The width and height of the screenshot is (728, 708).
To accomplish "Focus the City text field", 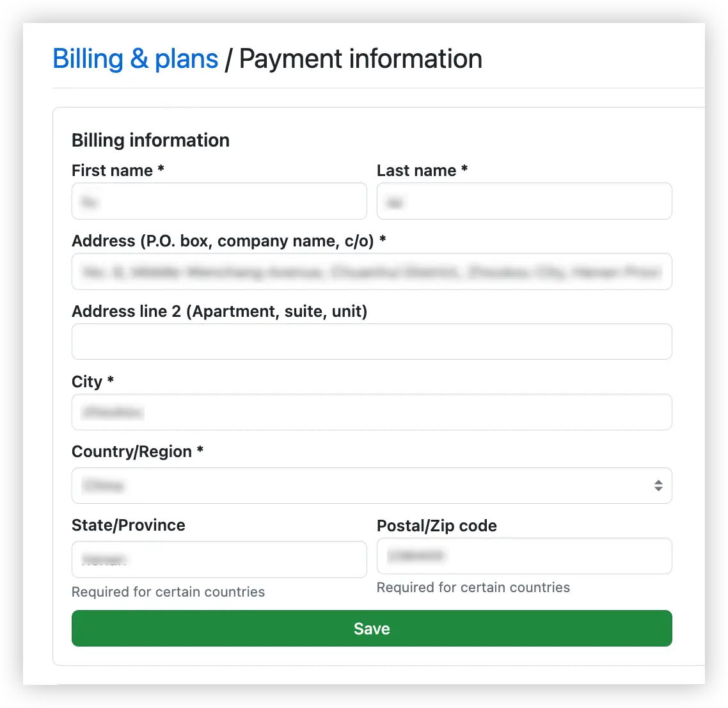I will 372,412.
